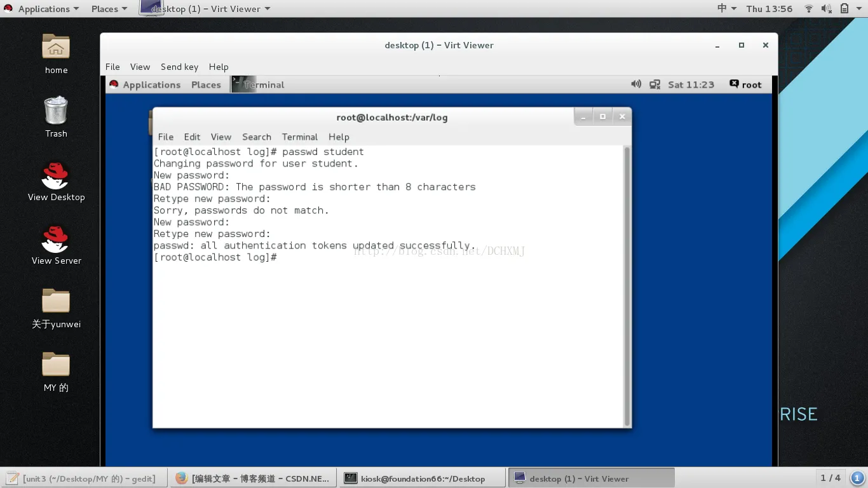Open the Trash desktop icon
Viewport: 868px width, 488px height.
pos(56,110)
